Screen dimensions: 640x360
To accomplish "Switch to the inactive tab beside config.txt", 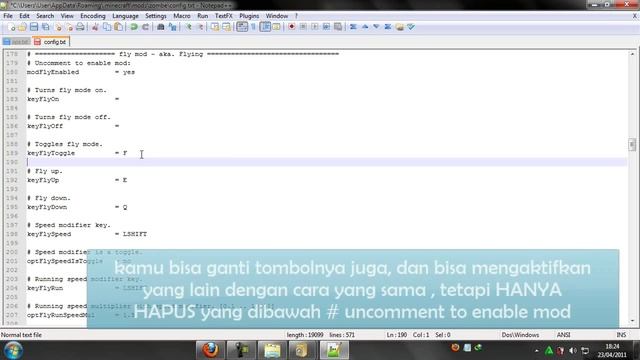I will coord(16,42).
